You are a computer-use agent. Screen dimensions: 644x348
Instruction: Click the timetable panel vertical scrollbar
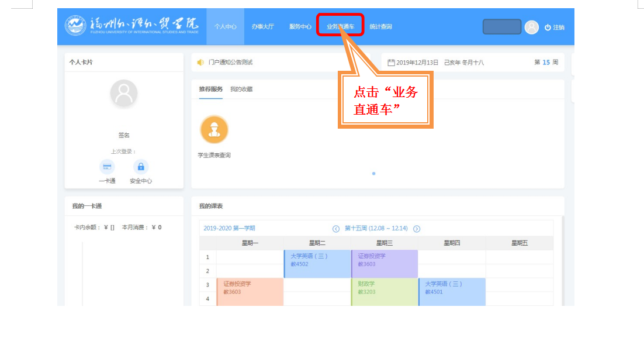tap(563, 261)
